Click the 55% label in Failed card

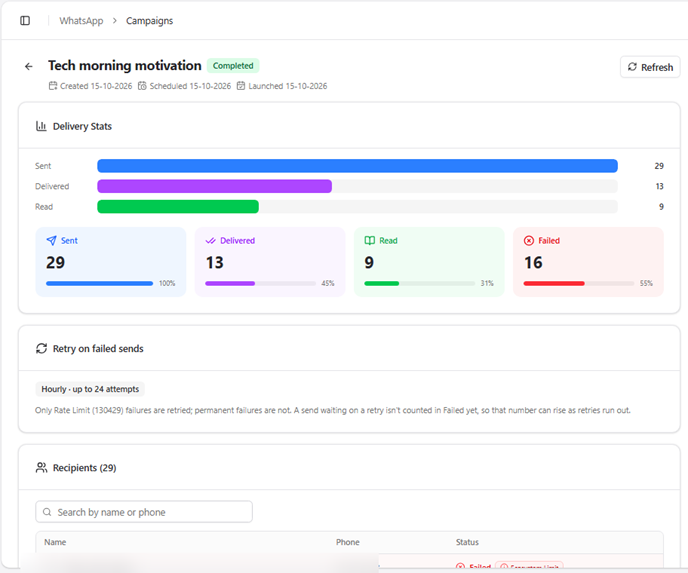pyautogui.click(x=646, y=283)
